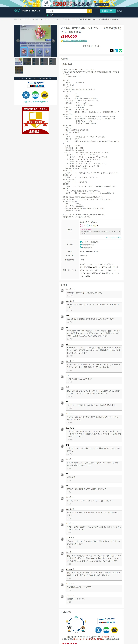The height and width of the screenshot is (644, 138).
Task: Click the neutral blue face rating icon
Action: click(x=88, y=225)
